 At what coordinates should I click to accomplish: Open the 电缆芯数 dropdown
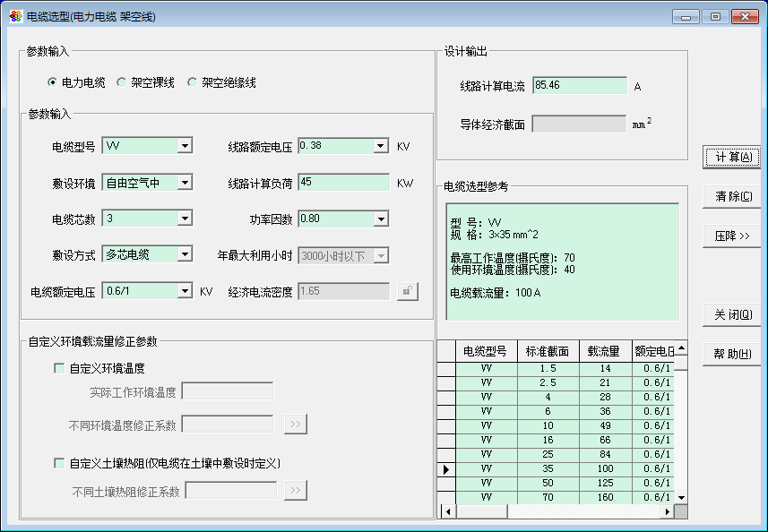tap(185, 219)
